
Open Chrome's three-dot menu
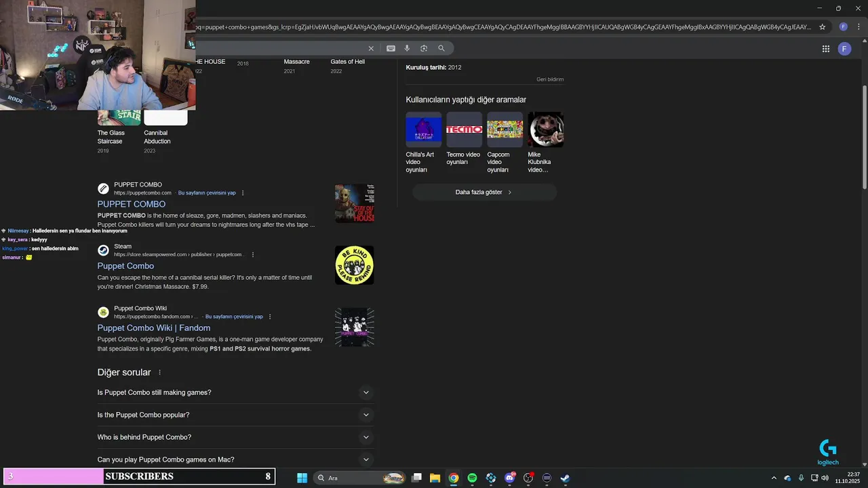(859, 27)
